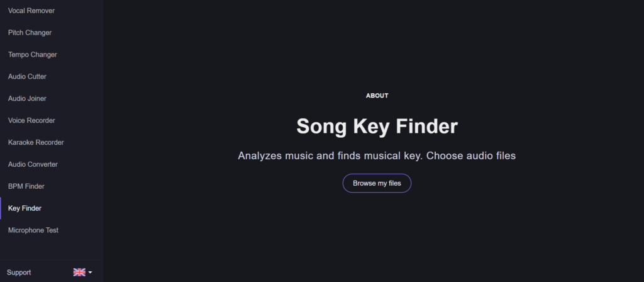Click the ABOUT label above title

pos(377,96)
